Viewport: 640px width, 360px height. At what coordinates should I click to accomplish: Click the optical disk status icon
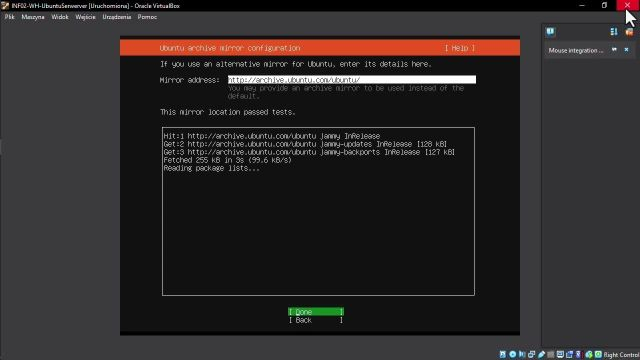(x=513, y=354)
